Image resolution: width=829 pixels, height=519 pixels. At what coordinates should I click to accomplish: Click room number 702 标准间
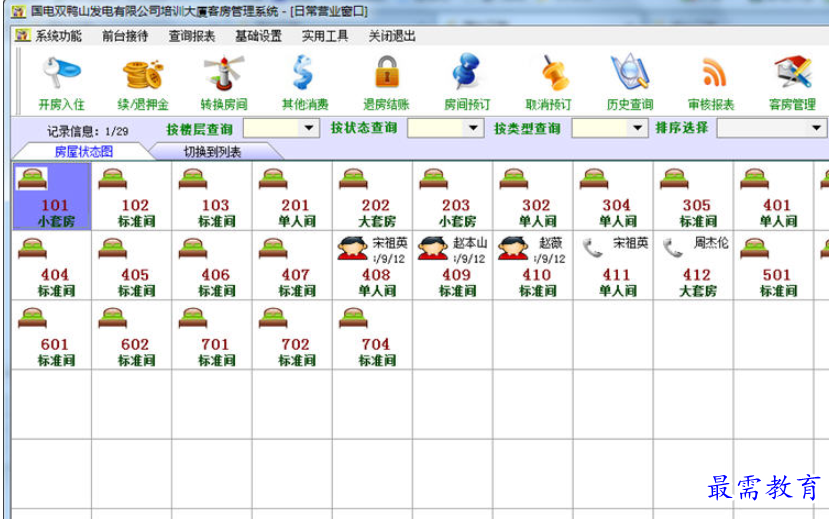(296, 345)
